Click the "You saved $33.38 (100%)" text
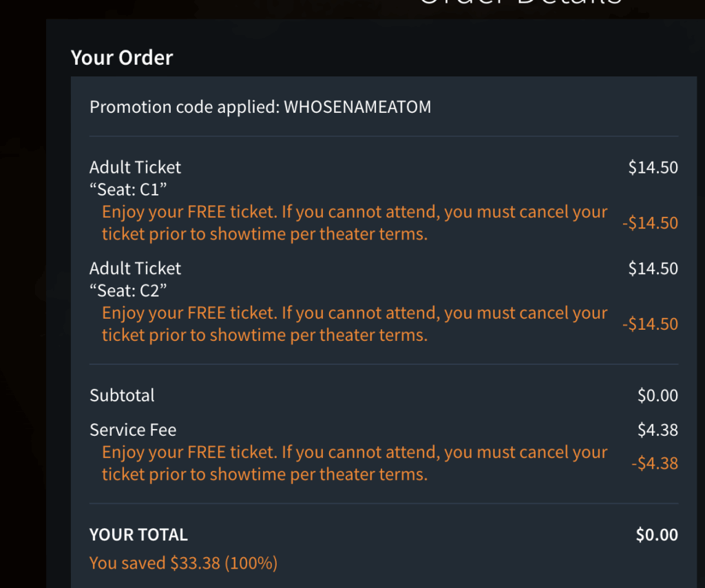Viewport: 705px width, 588px height. click(x=183, y=563)
